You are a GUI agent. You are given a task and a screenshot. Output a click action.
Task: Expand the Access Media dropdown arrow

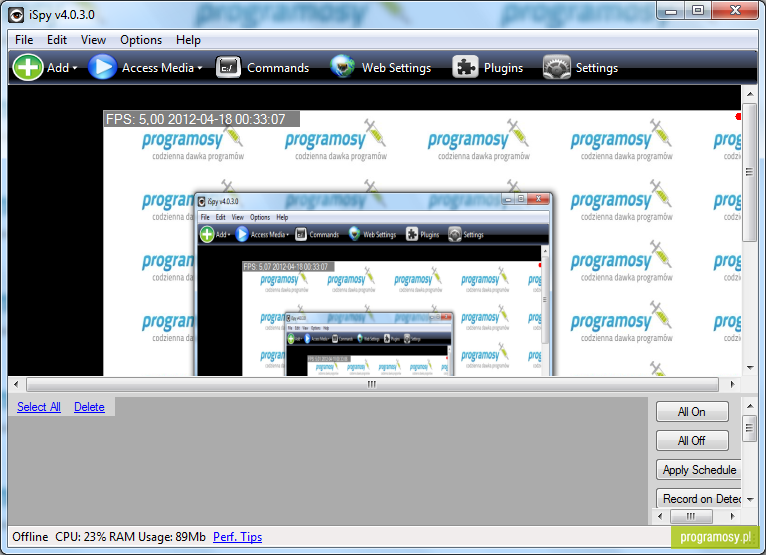tap(200, 68)
